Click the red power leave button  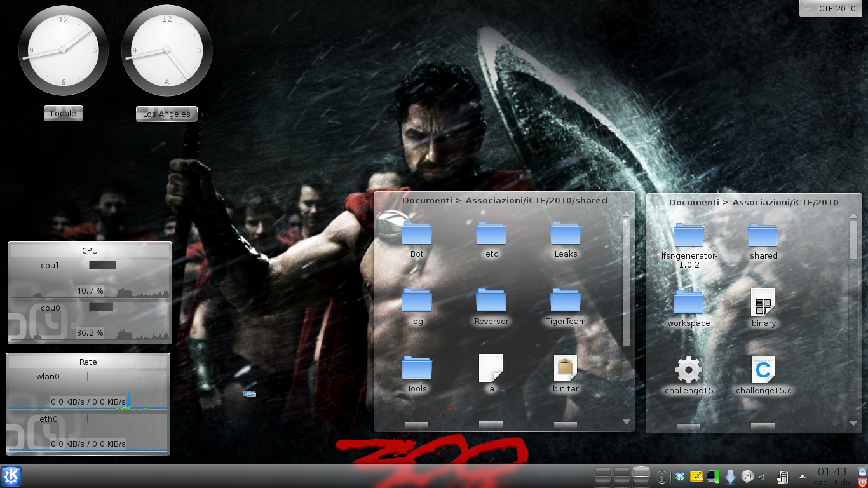(x=862, y=483)
